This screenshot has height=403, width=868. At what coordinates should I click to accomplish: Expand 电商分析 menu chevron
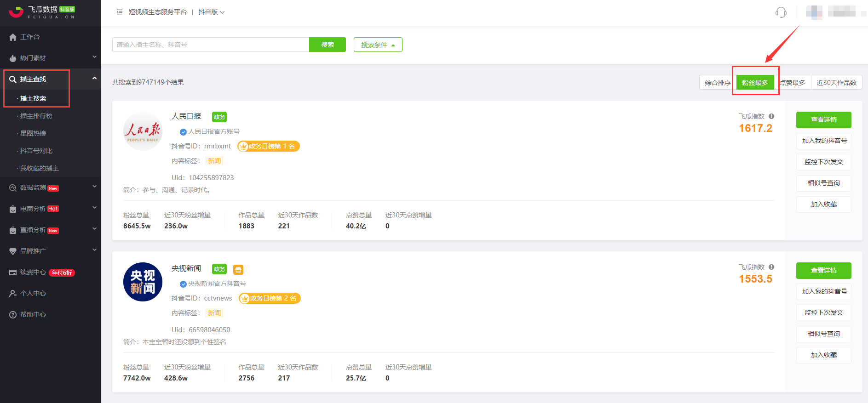(x=94, y=208)
